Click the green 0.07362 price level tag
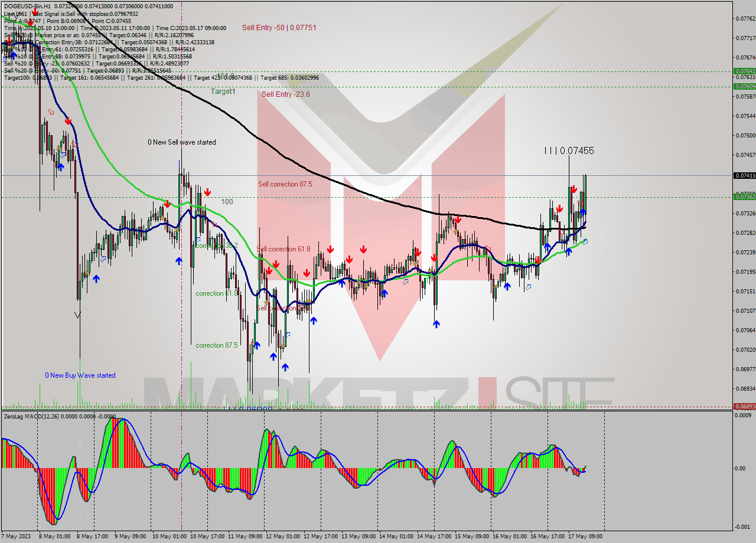Viewport: 756px width, 543px height. point(744,197)
